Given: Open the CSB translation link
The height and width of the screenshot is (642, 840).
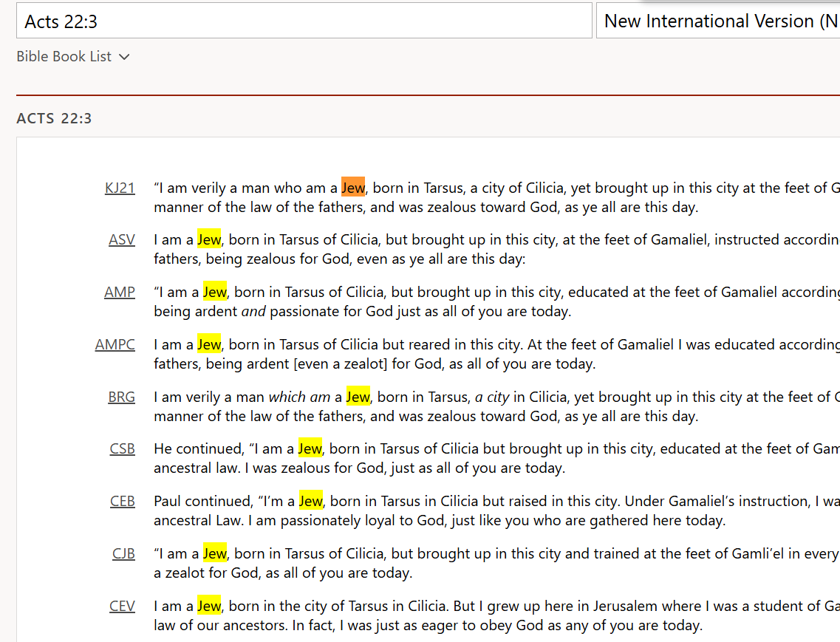Looking at the screenshot, I should (x=123, y=448).
